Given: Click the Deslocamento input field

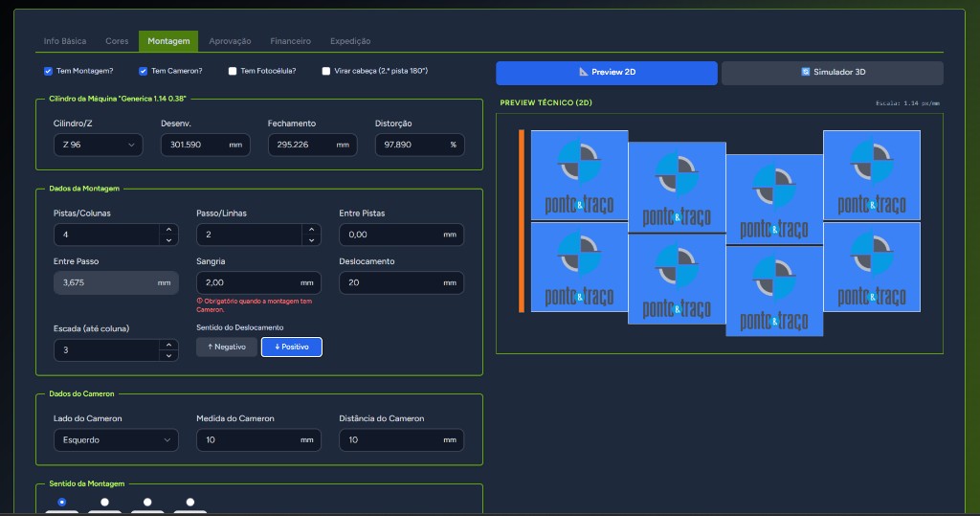Looking at the screenshot, I should click(x=402, y=282).
